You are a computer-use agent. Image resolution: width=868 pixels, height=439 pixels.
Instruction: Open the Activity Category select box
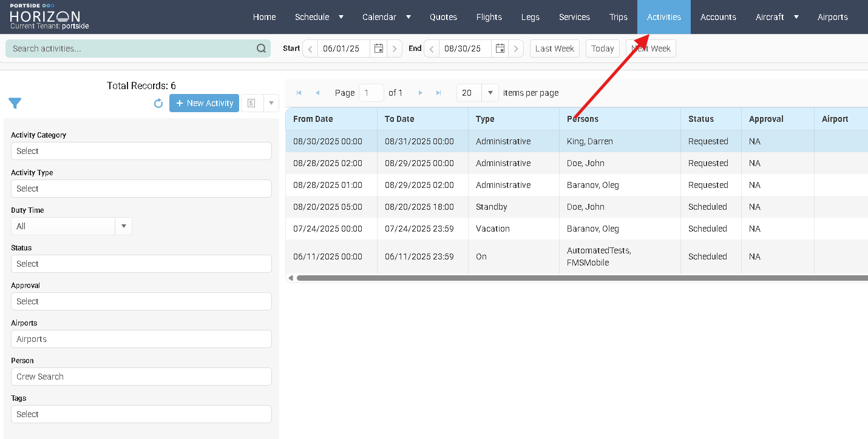(x=141, y=151)
